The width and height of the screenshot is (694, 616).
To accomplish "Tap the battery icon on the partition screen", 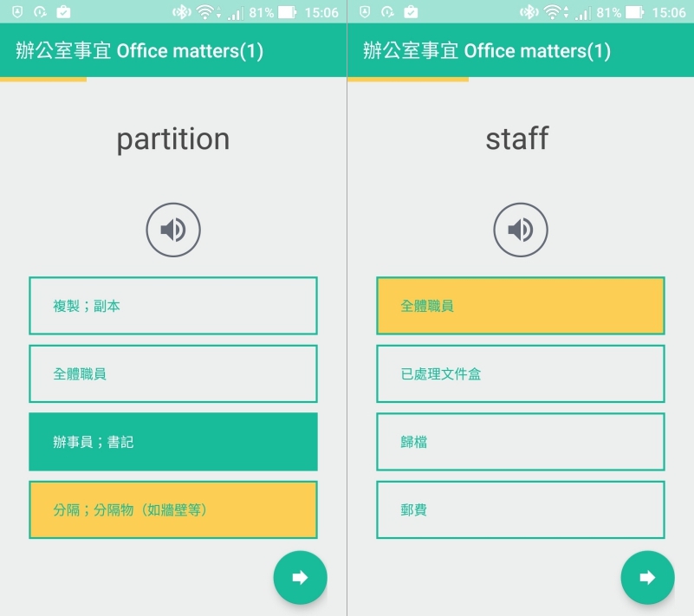I will (288, 12).
